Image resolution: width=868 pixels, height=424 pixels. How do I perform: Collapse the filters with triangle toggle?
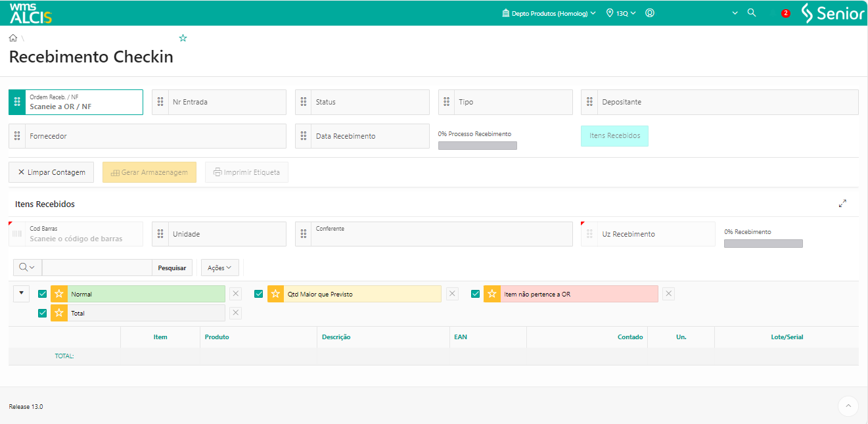coord(21,293)
